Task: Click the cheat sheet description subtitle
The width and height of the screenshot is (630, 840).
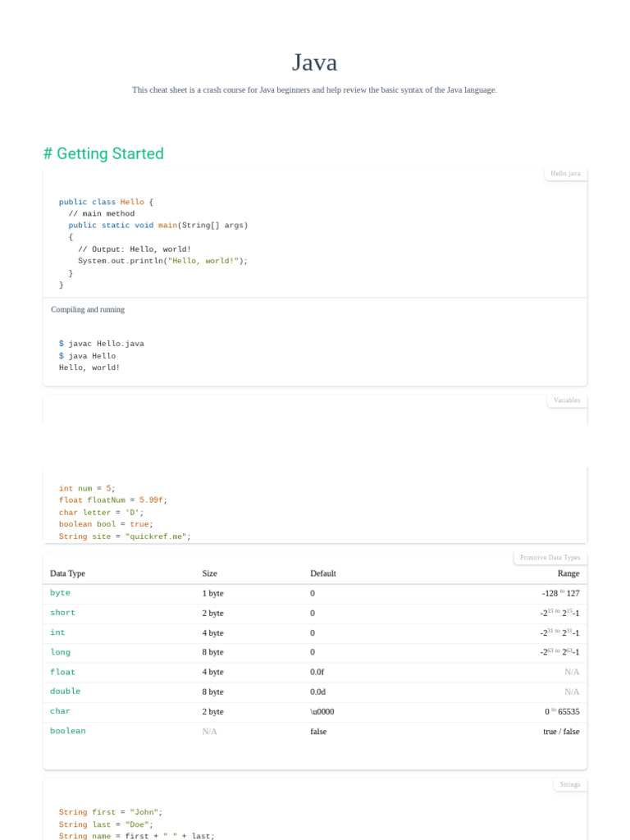Action: (x=314, y=89)
